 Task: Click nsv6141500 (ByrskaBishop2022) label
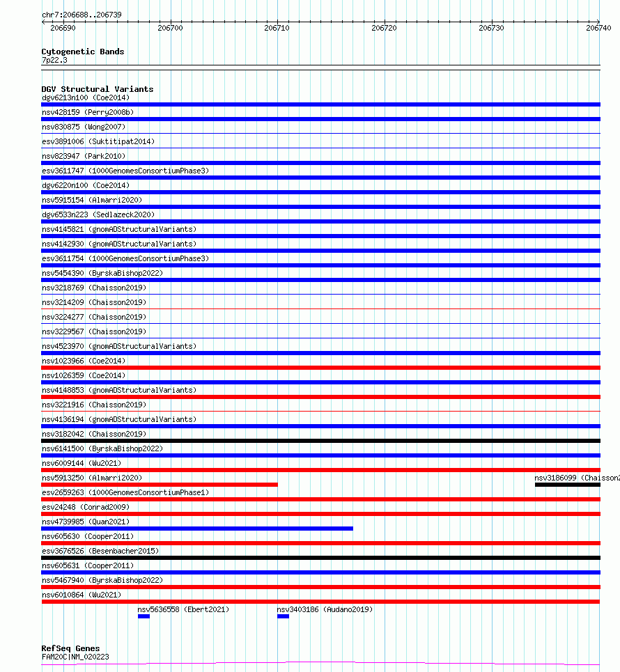point(102,448)
